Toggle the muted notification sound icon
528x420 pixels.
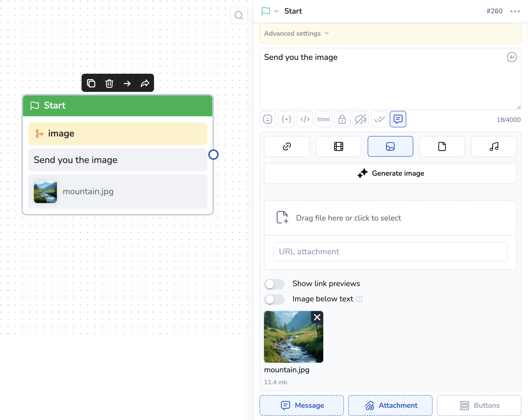[361, 119]
